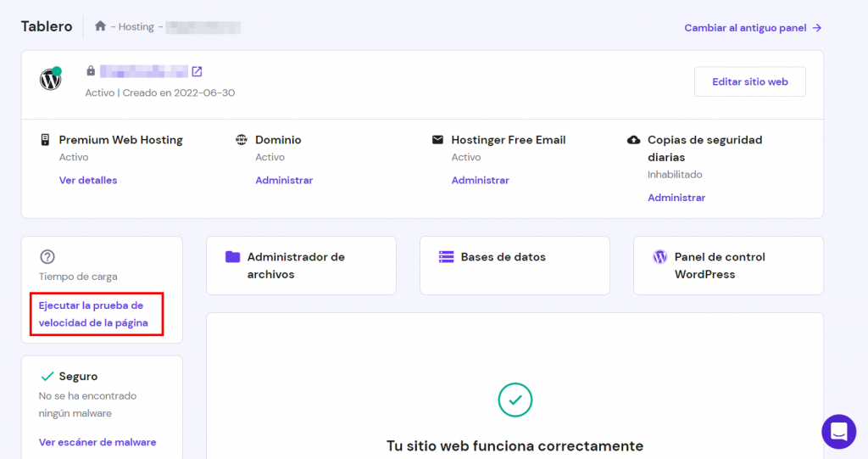Click the padlock icon beside site URL
The height and width of the screenshot is (459, 868).
(91, 71)
